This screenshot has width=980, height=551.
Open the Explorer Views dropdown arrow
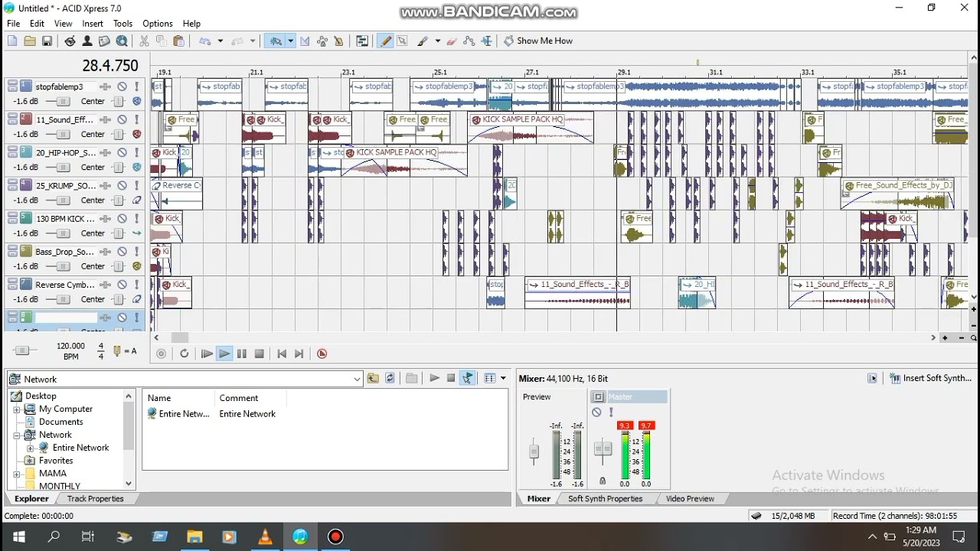tap(503, 378)
